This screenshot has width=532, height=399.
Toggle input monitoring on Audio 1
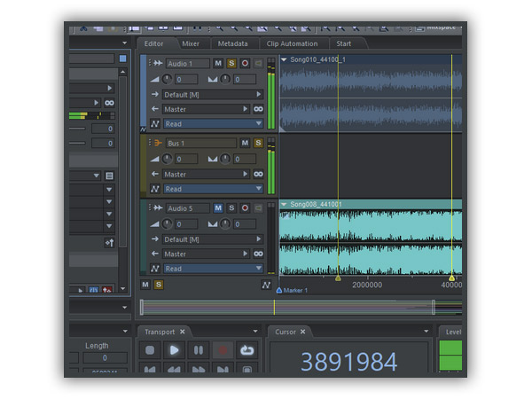pos(258,63)
